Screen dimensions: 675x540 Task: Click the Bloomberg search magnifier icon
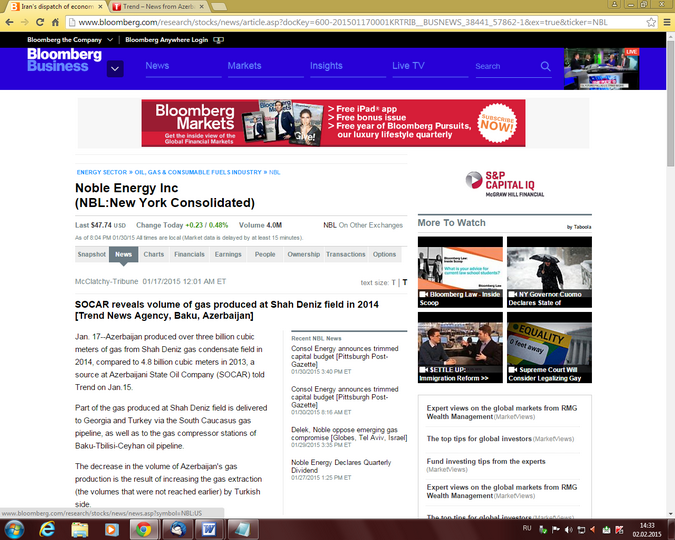coord(545,66)
